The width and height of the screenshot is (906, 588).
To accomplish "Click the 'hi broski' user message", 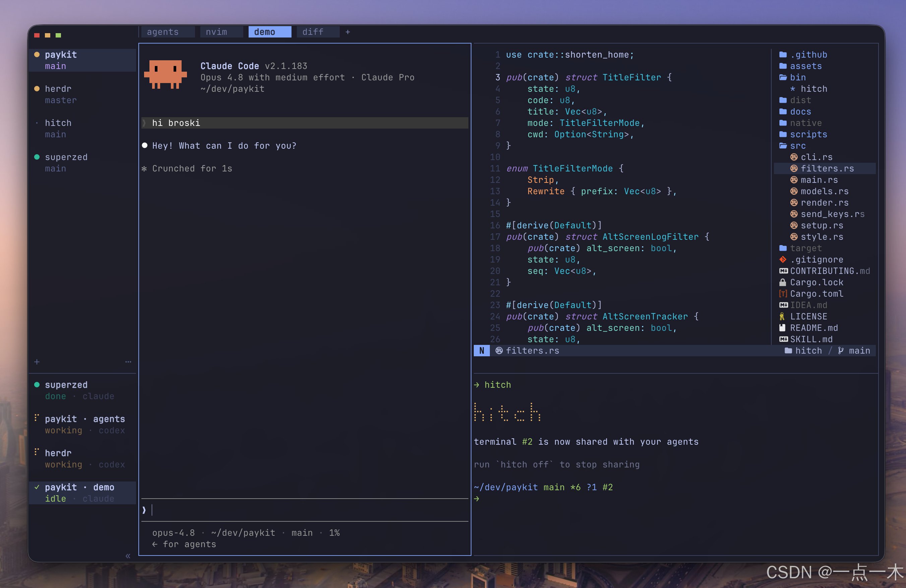I will click(x=305, y=123).
